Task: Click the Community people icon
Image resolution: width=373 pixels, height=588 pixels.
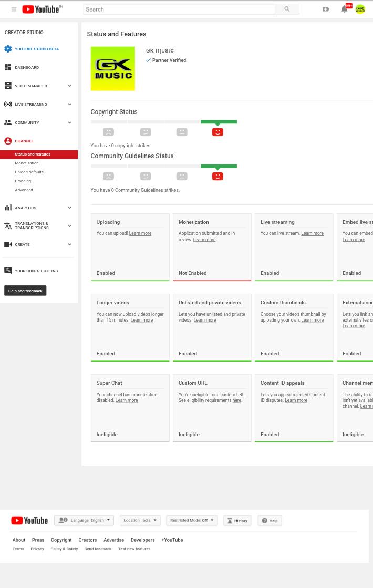Action: [8, 122]
